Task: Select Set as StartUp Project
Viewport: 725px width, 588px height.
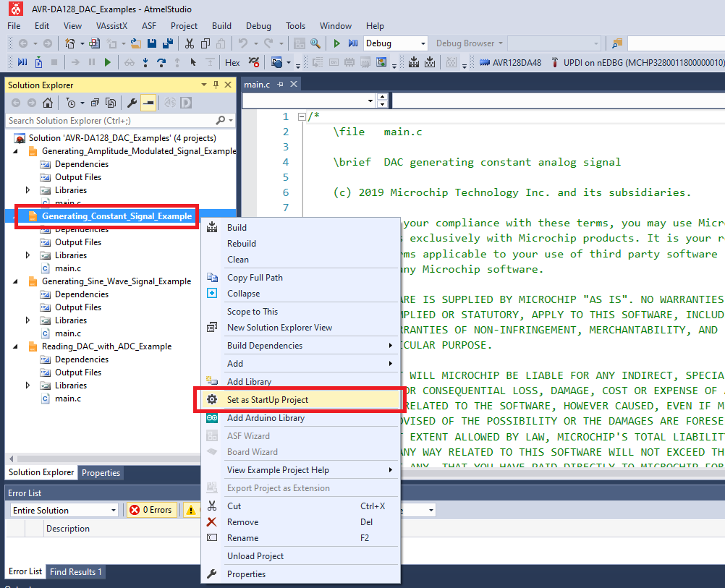Action: tap(300, 400)
